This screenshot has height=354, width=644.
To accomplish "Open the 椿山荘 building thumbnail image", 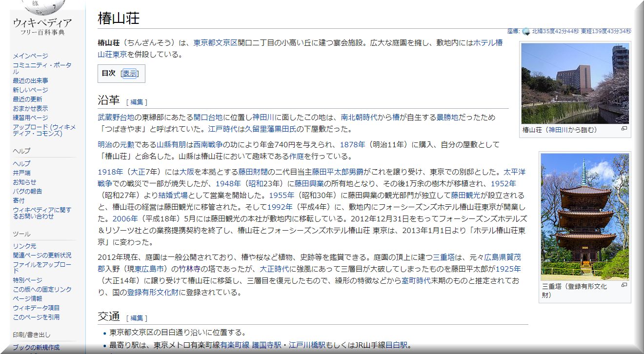I will [x=575, y=83].
